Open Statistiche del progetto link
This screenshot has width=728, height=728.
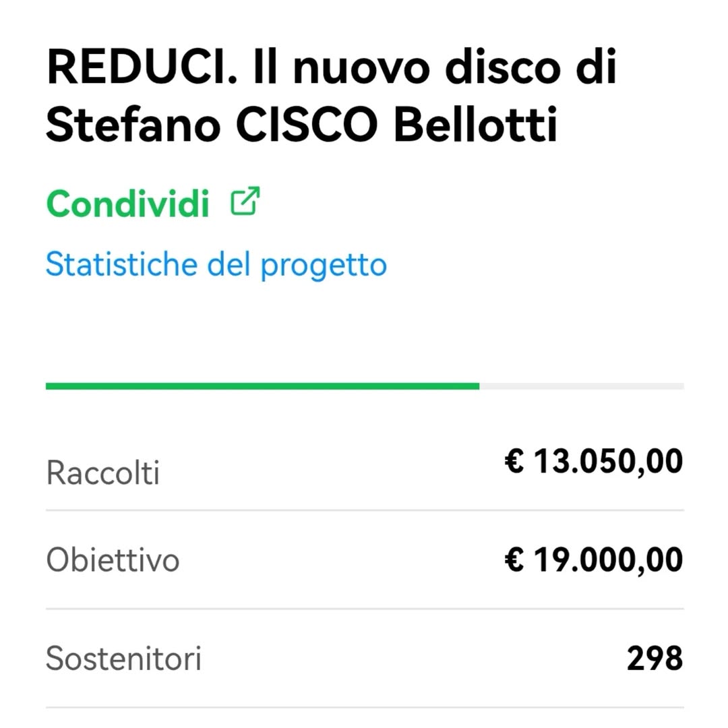(x=216, y=265)
